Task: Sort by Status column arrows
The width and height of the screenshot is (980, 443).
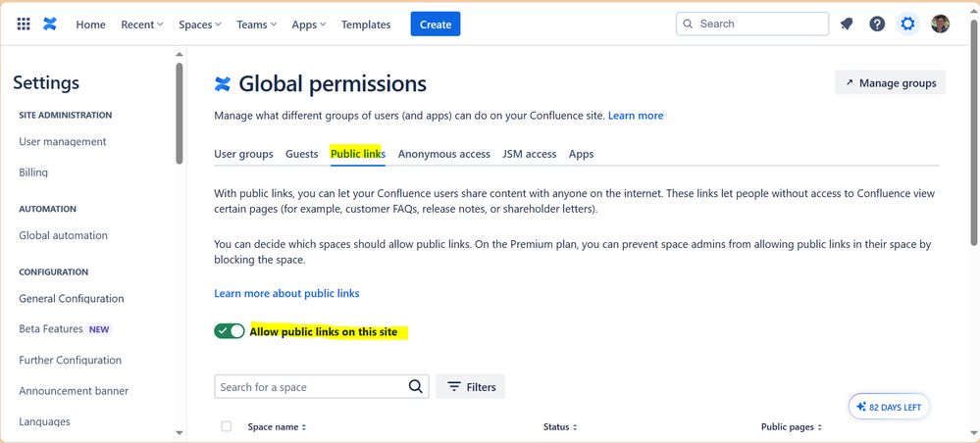Action: [575, 427]
